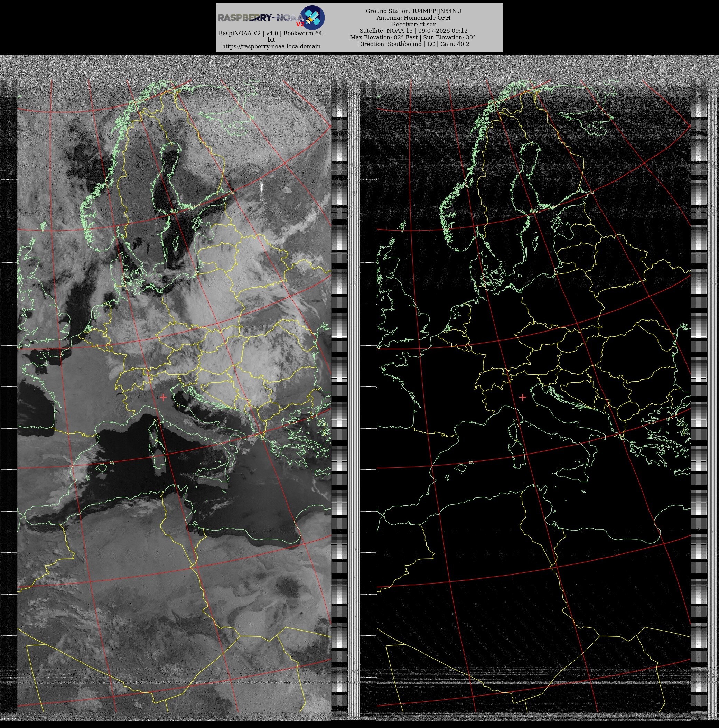
Task: Click the 'Direction: Southbound' gain line
Action: point(413,44)
